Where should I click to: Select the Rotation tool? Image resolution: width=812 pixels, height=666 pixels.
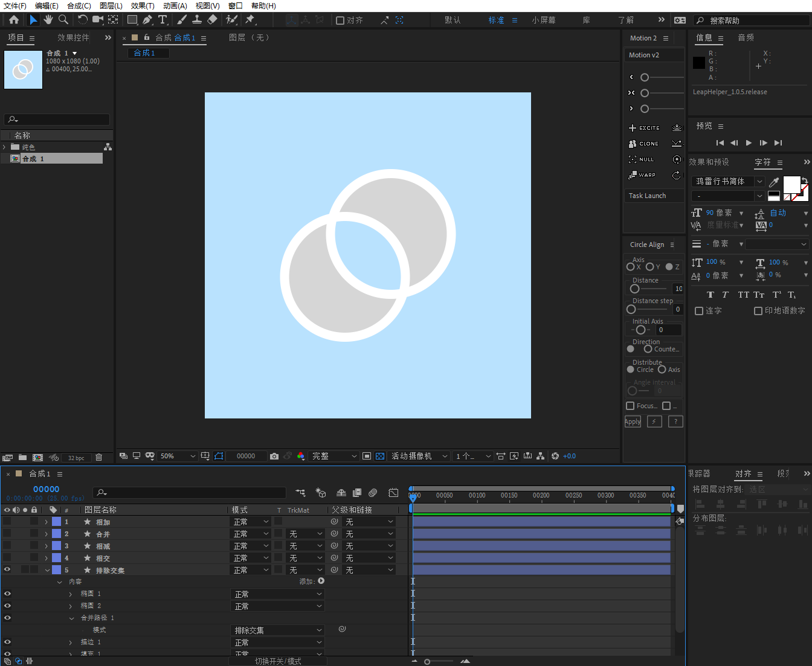click(83, 20)
